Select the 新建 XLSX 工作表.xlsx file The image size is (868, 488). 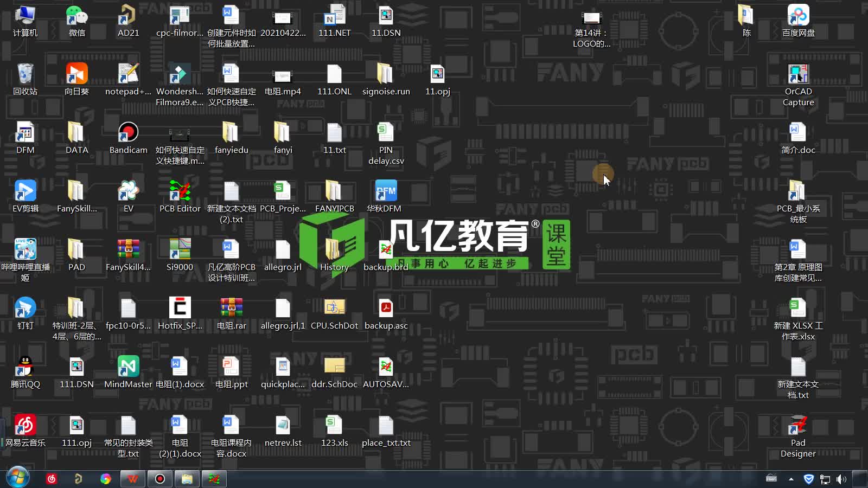point(798,320)
